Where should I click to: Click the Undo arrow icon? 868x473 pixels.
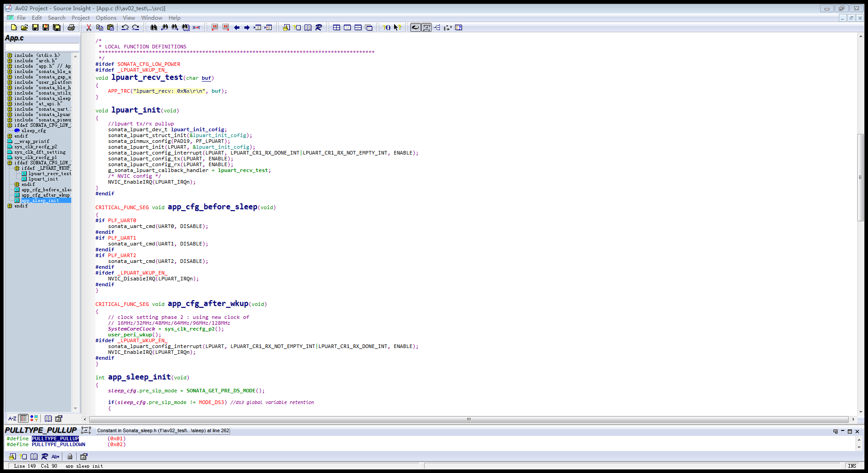(125, 27)
